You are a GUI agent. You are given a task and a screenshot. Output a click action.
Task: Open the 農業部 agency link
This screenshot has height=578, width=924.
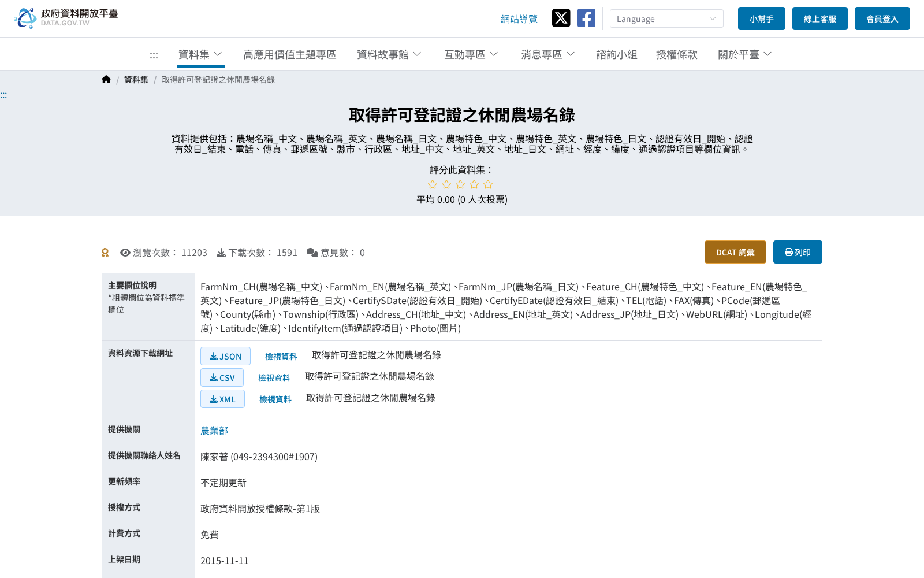coord(214,431)
